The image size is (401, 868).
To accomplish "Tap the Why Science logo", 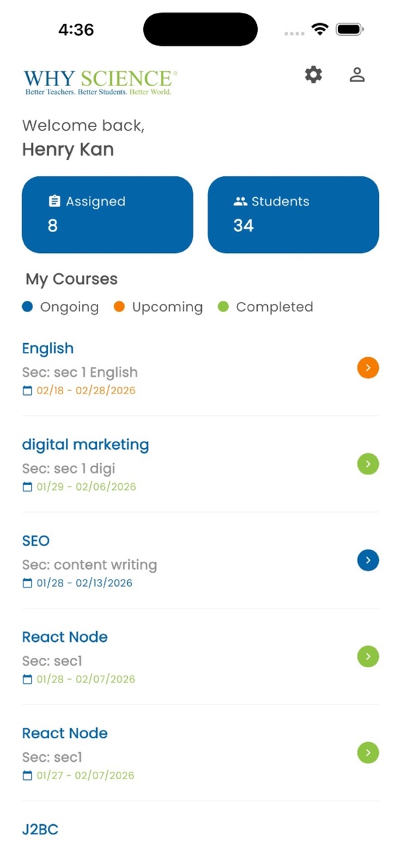I will 101,81.
